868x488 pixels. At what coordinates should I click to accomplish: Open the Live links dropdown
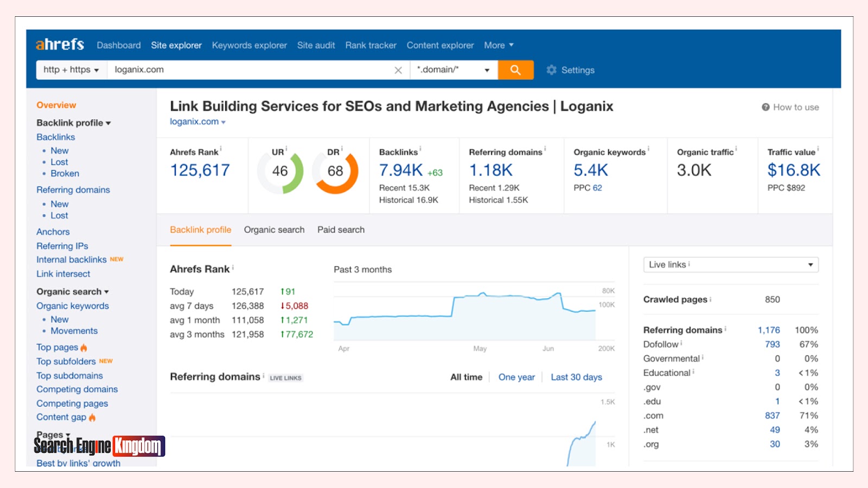[731, 265]
